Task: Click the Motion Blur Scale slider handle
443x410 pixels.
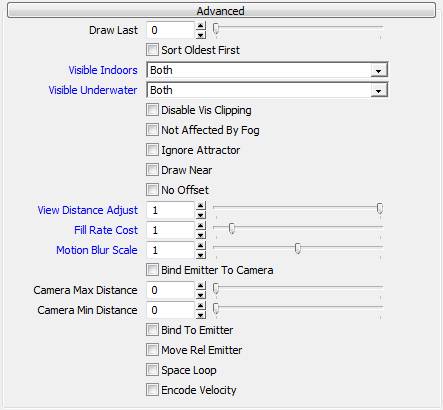Action: point(298,248)
